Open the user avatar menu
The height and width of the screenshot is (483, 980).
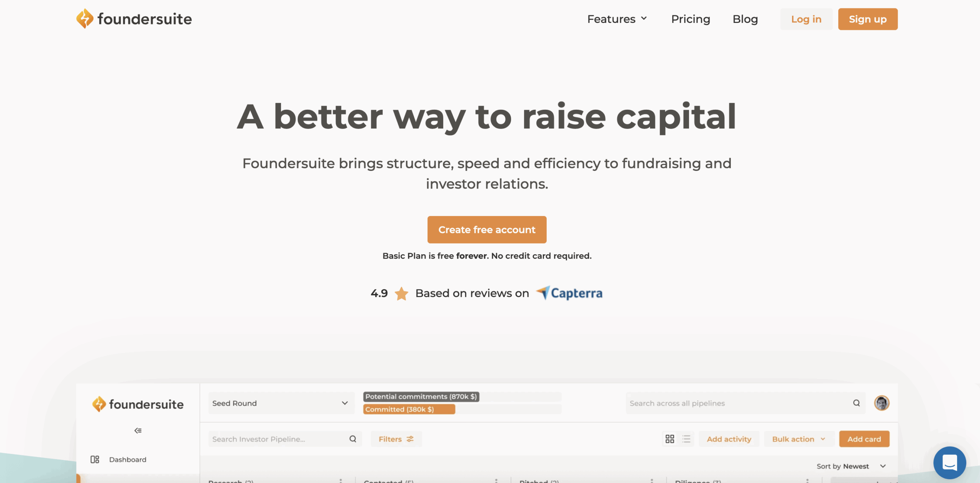tap(881, 403)
